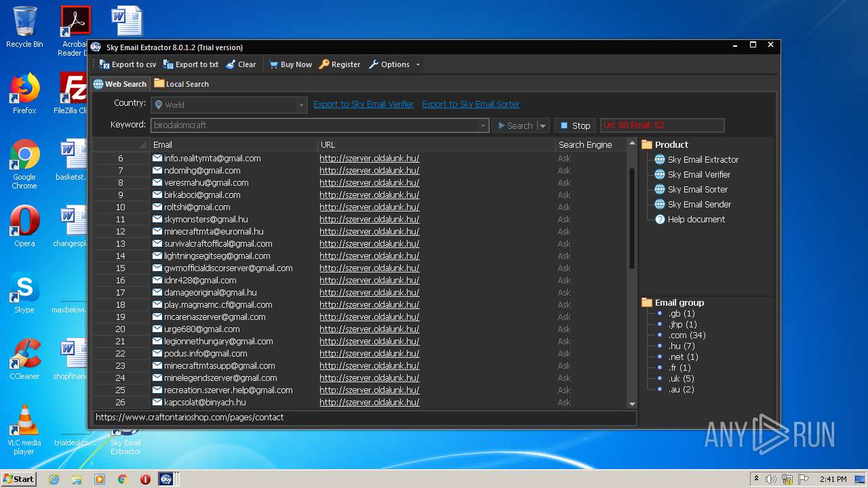Open the Country World dropdown
Viewport: 868px width, 488px height.
(229, 104)
